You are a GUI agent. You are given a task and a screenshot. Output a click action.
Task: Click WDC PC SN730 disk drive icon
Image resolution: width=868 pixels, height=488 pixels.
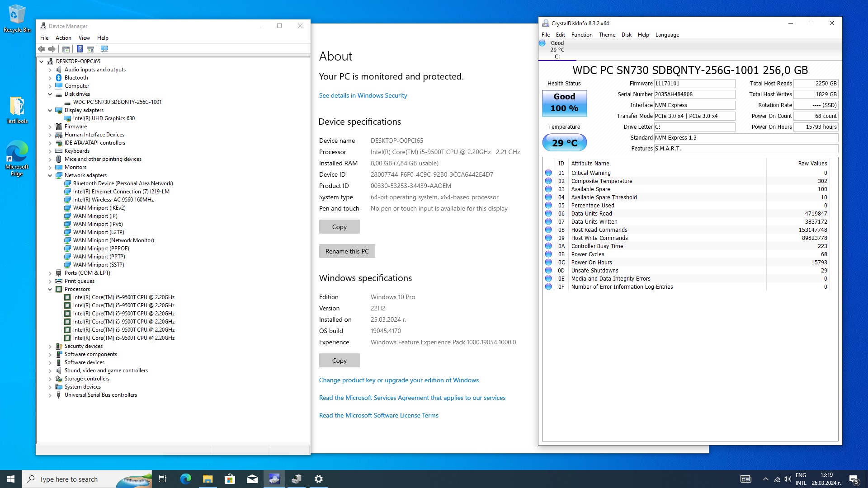(x=67, y=102)
